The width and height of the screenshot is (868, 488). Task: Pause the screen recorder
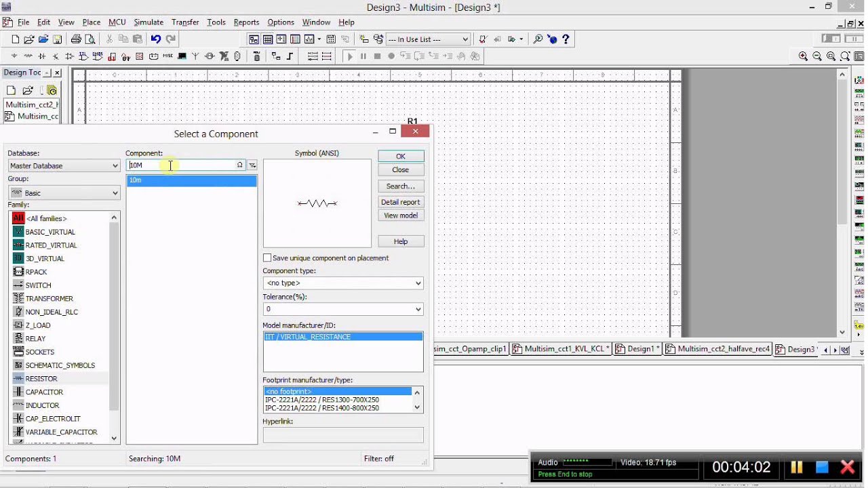tap(797, 467)
